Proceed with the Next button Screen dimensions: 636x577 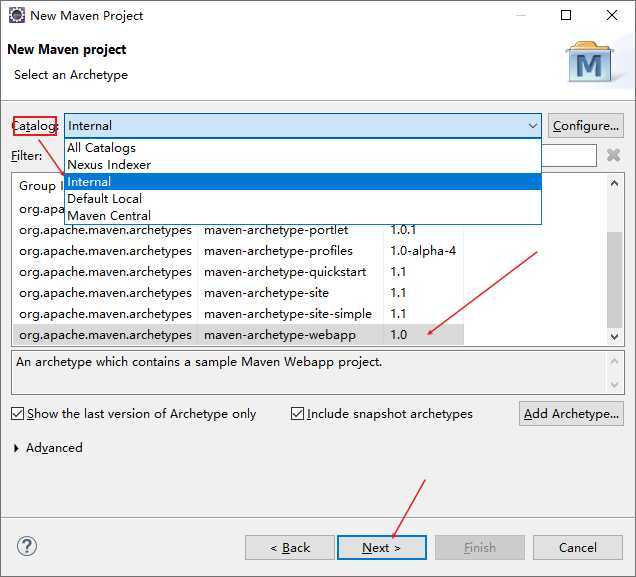382,547
